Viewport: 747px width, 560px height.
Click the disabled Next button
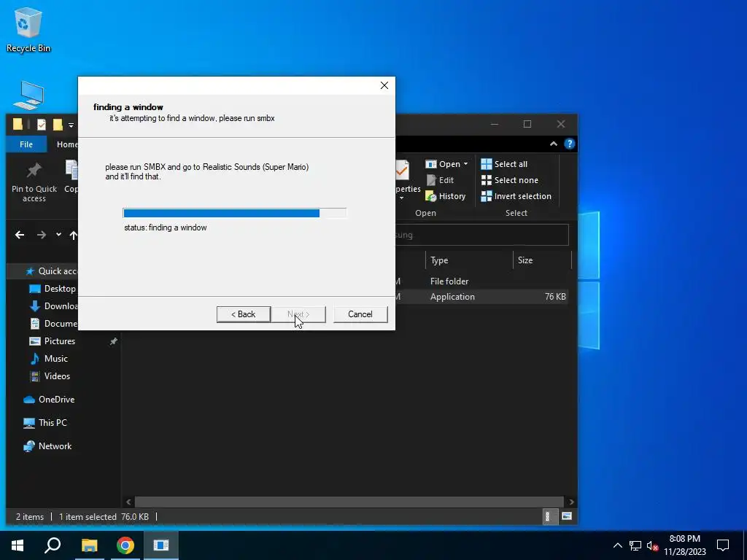point(298,314)
